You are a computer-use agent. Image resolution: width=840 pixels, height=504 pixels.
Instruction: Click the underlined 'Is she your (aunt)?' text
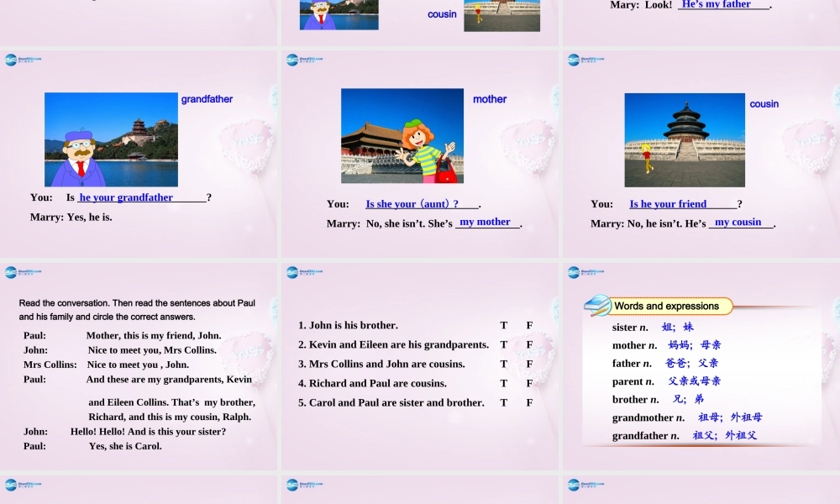pyautogui.click(x=412, y=204)
